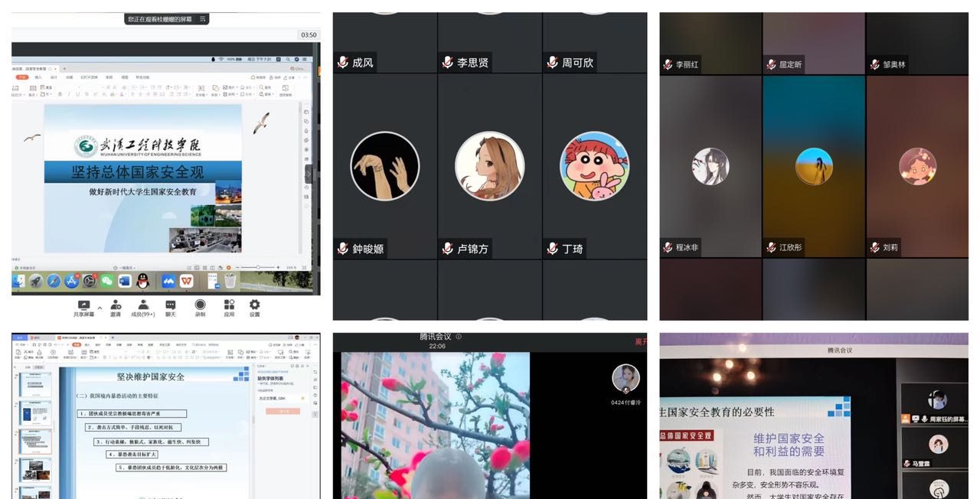
Task: Open the 成员(99+) members list
Action: pos(143,305)
